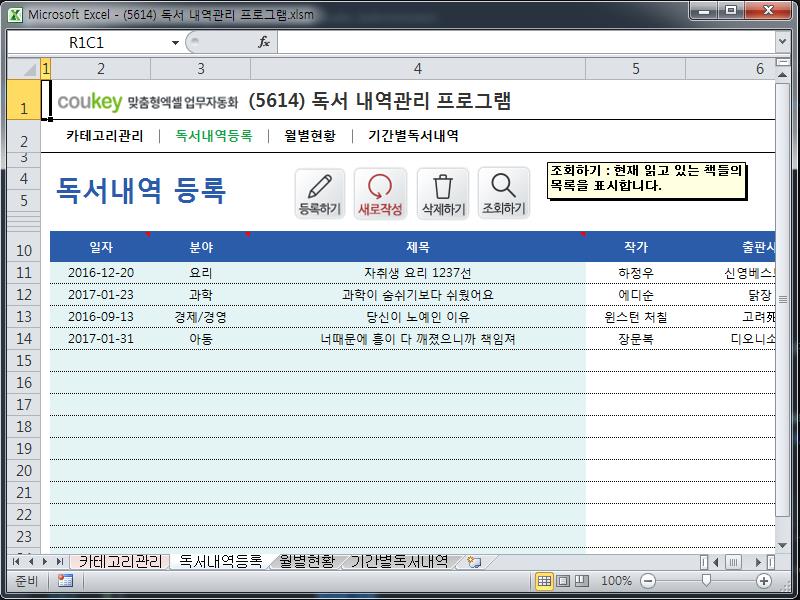Select the date cell 2017-01-31
800x600 pixels.
point(101,339)
